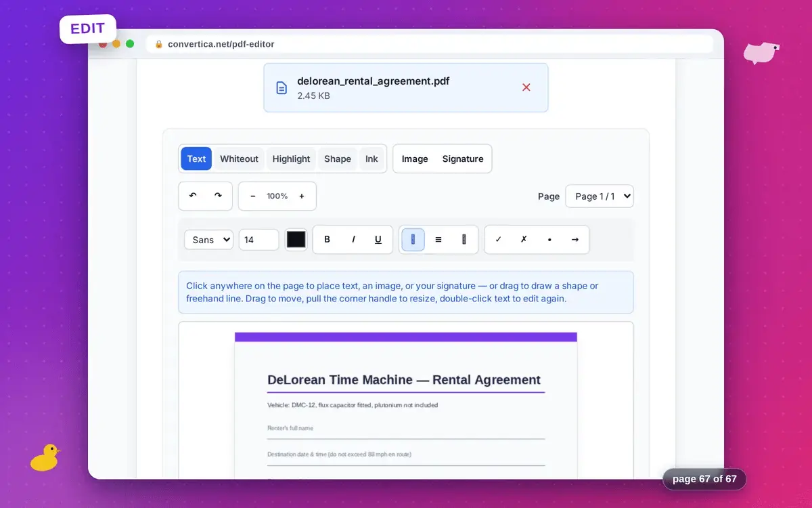Click the Page label beside the selector
The height and width of the screenshot is (508, 812).
[x=549, y=196]
